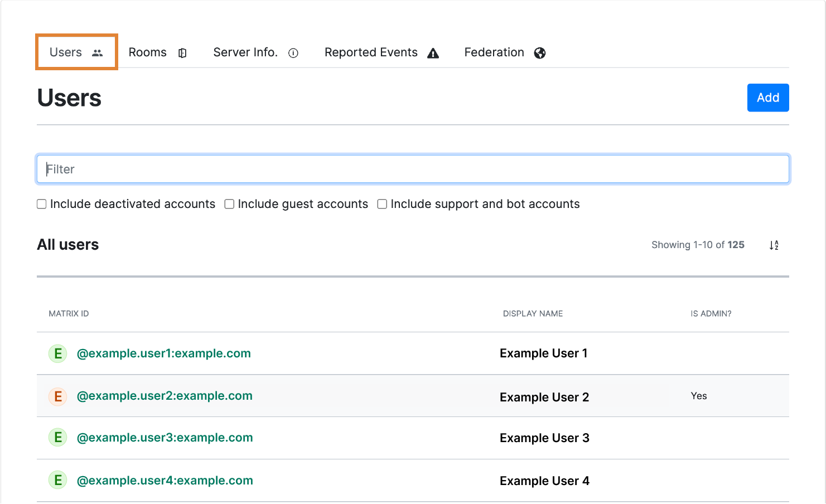
Task: Toggle the A-Z sort order icon
Action: click(774, 245)
